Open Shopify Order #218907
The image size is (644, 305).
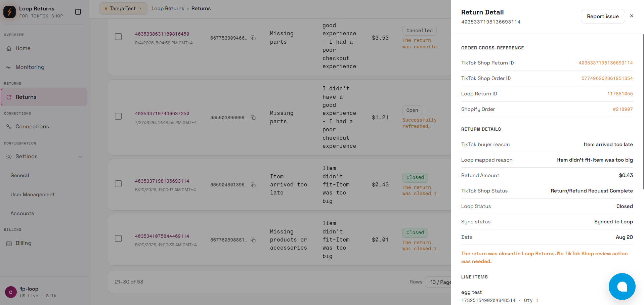click(622, 109)
